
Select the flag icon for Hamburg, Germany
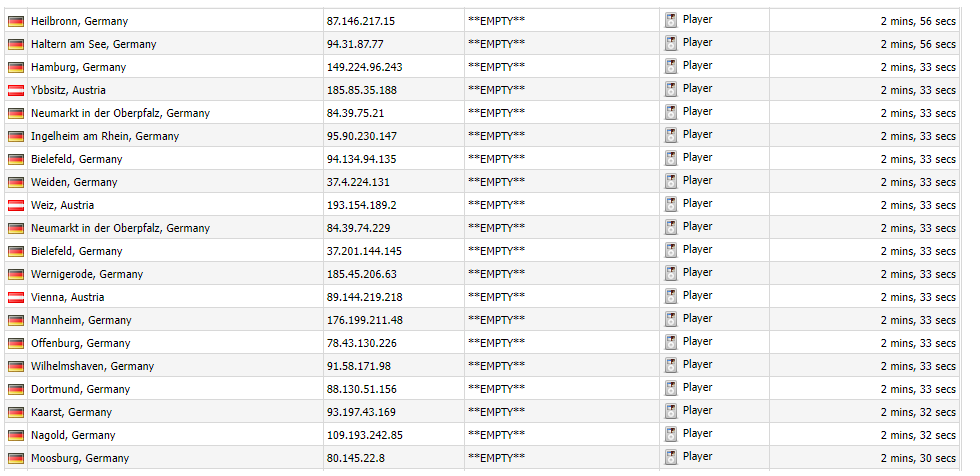[x=16, y=67]
